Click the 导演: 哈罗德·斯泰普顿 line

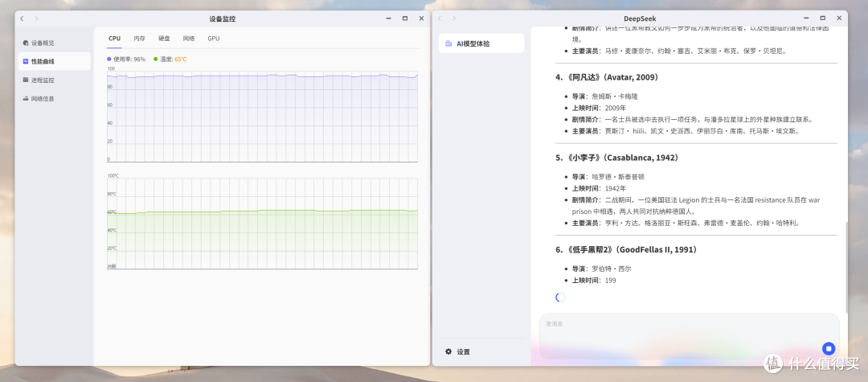click(x=608, y=177)
